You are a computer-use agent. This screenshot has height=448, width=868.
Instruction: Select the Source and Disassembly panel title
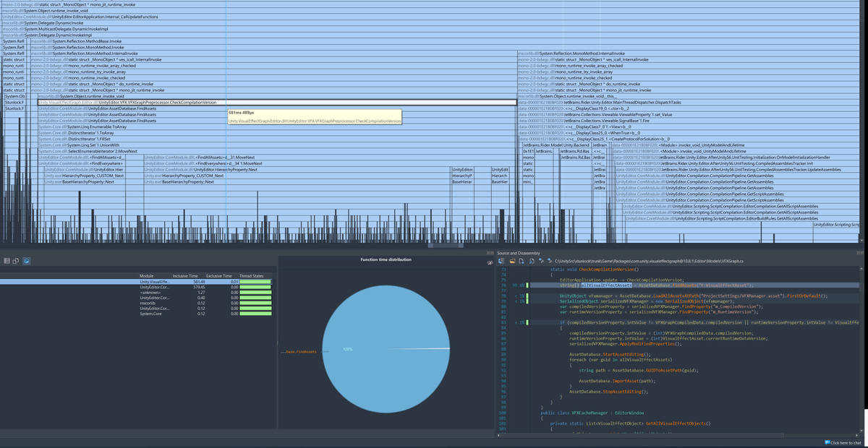click(x=518, y=253)
